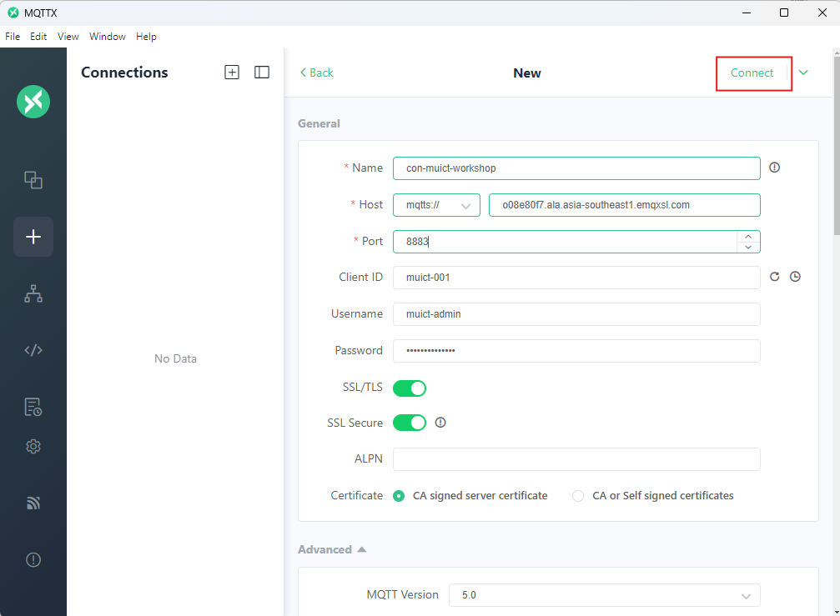This screenshot has height=616, width=840.
Task: Click the plus icon for new connection in sidebar
Action: coord(33,237)
